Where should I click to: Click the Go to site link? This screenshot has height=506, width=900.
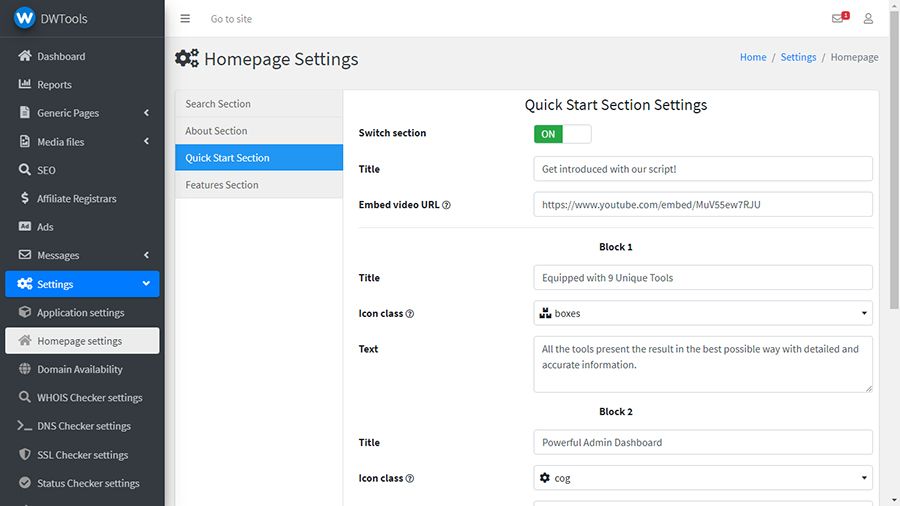tap(231, 19)
